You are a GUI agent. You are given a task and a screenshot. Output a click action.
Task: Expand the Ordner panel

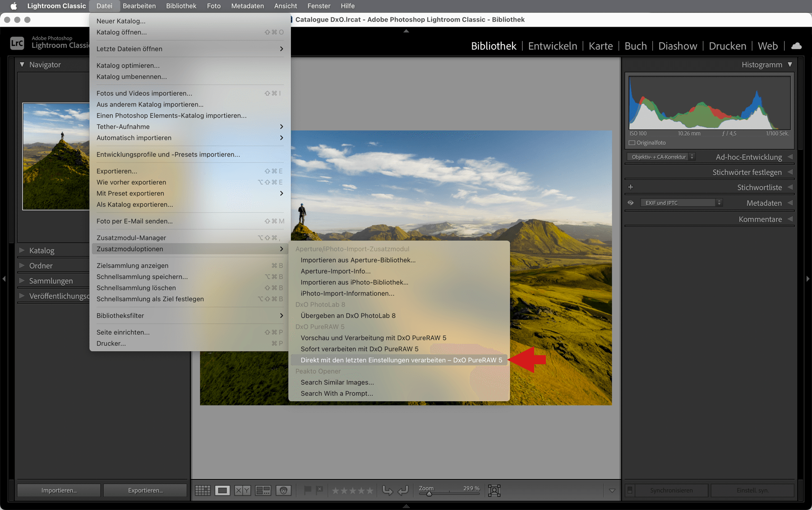[21, 265]
